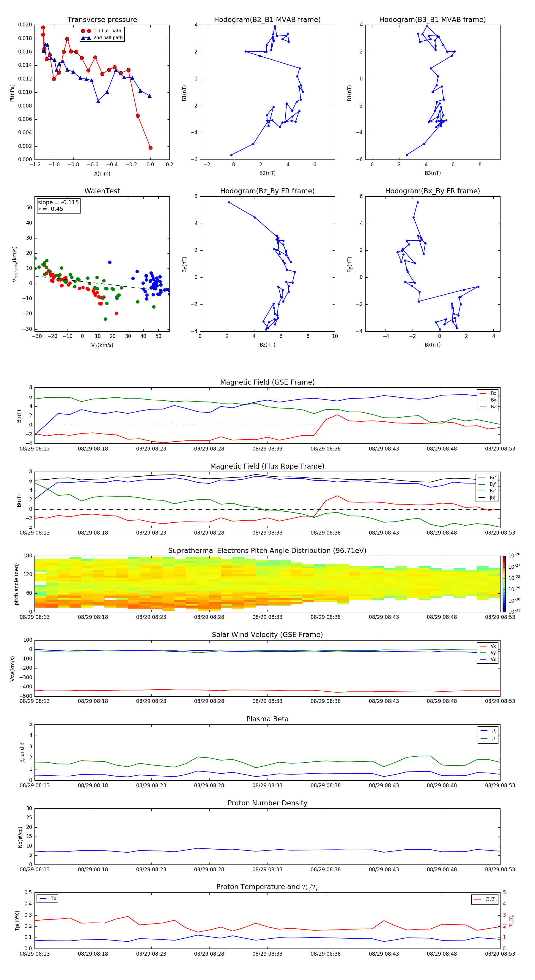The width and height of the screenshot is (535, 980).
Task: Click the 'Vy' legend entry
Action: [488, 652]
